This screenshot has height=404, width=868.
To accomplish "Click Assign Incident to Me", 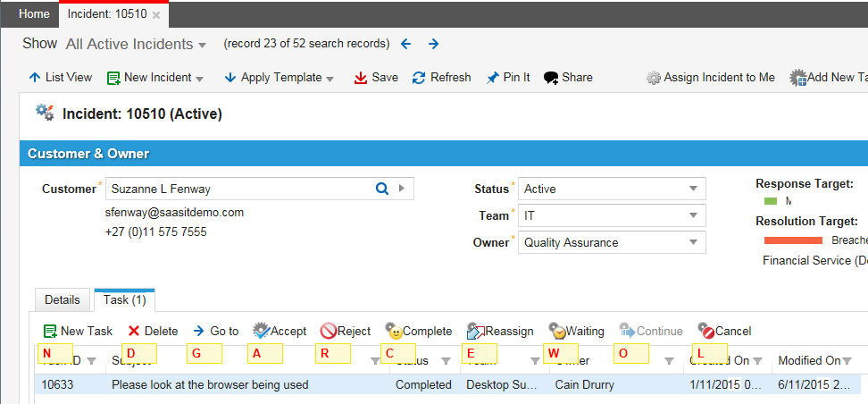I will 711,78.
